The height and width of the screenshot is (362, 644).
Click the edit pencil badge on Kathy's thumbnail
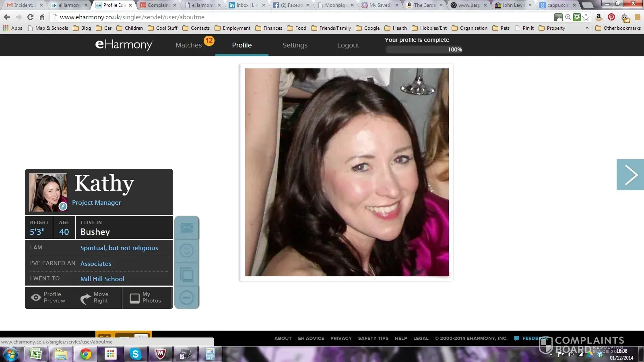click(62, 206)
